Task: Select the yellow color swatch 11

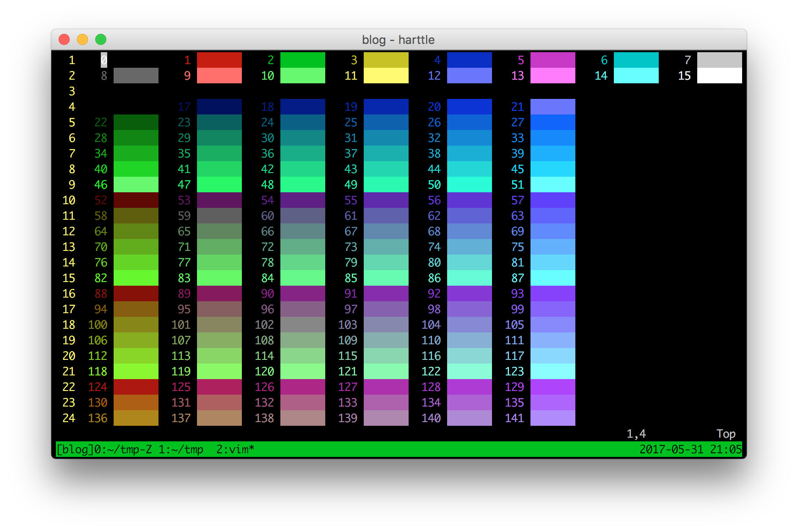Action: pos(386,76)
